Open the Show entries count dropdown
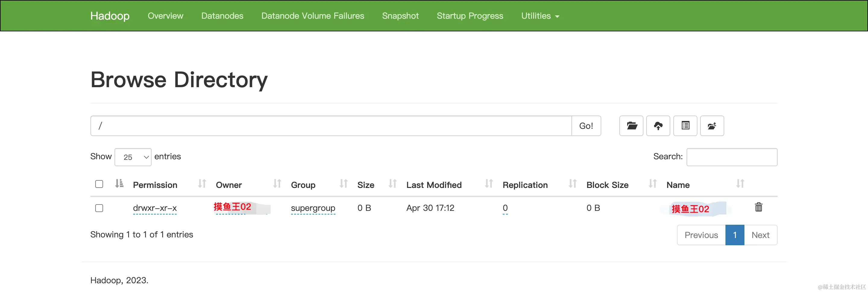Viewport: 868px width, 292px height. (133, 157)
